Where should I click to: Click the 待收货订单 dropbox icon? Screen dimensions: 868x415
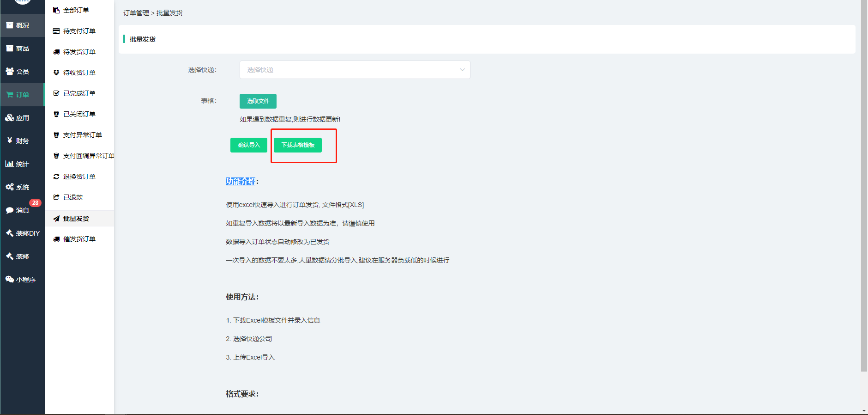(x=56, y=73)
